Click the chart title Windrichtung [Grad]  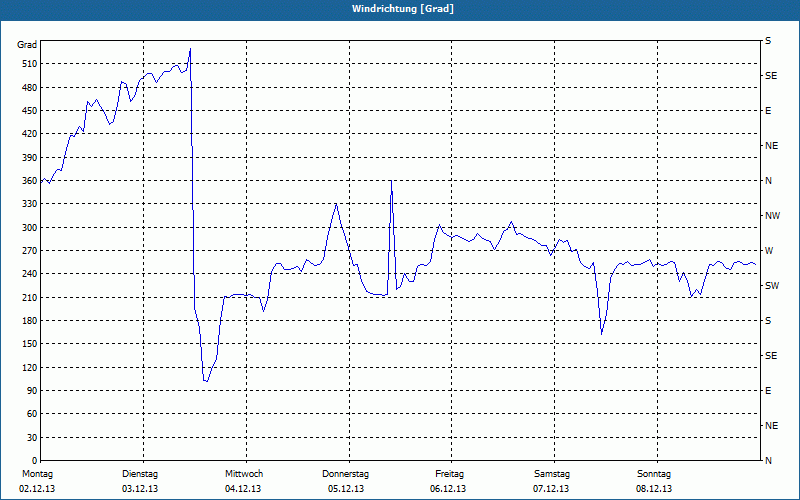tap(403, 9)
